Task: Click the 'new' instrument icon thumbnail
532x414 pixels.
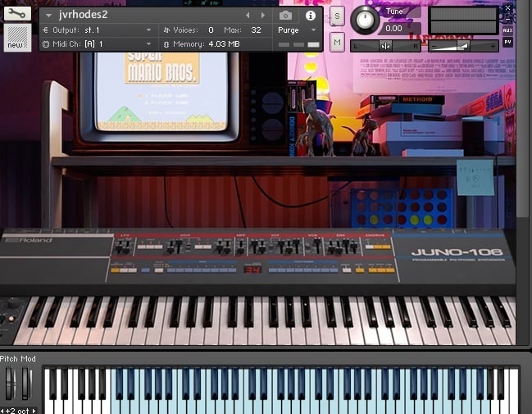Action: 17,38
